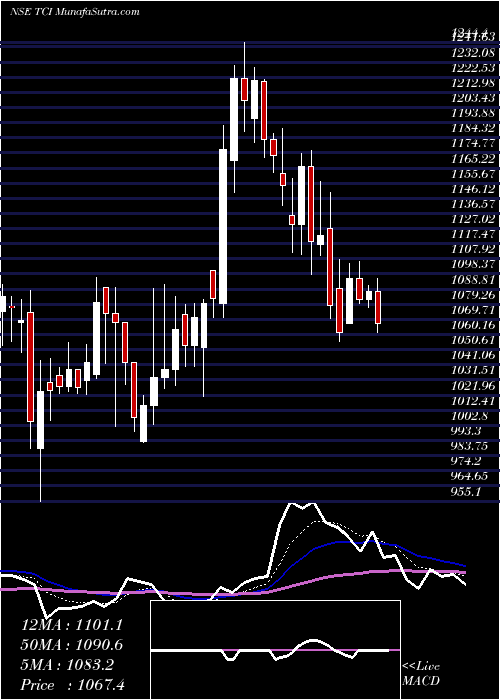Image resolution: width=500 pixels, height=700 pixels.
Task: Click the 1050.61 price axis label
Action: (473, 341)
